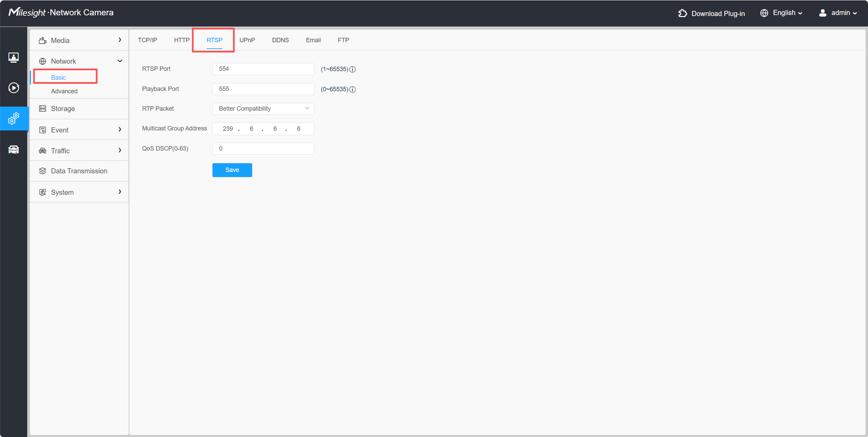Open the Data Transmission menu item
Screen dimensions: 868x437
[79, 171]
